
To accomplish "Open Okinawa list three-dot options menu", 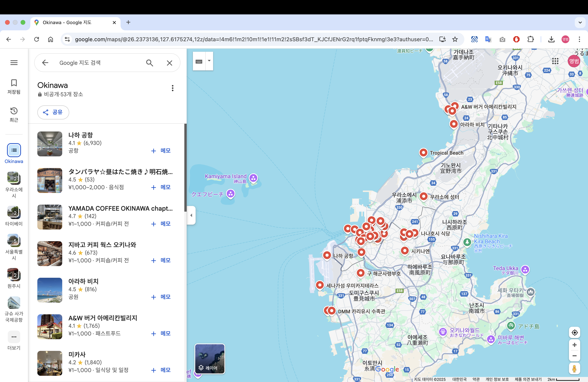I will (172, 88).
